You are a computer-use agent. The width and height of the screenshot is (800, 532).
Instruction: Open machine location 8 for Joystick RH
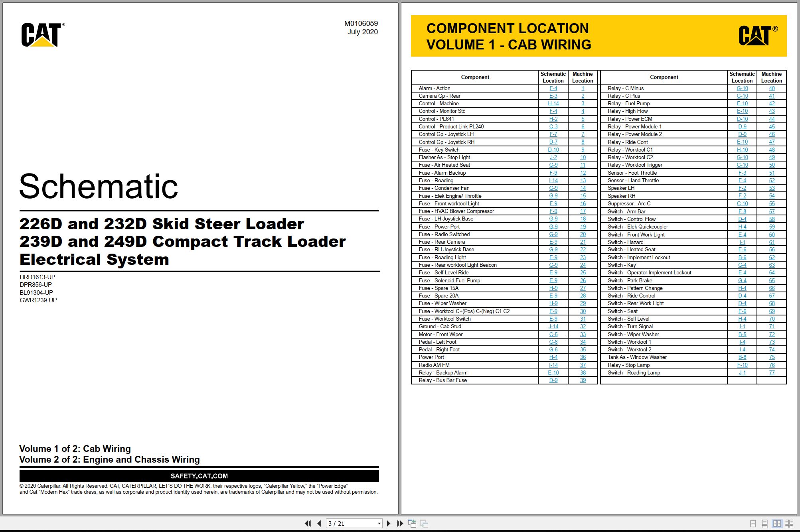click(583, 142)
